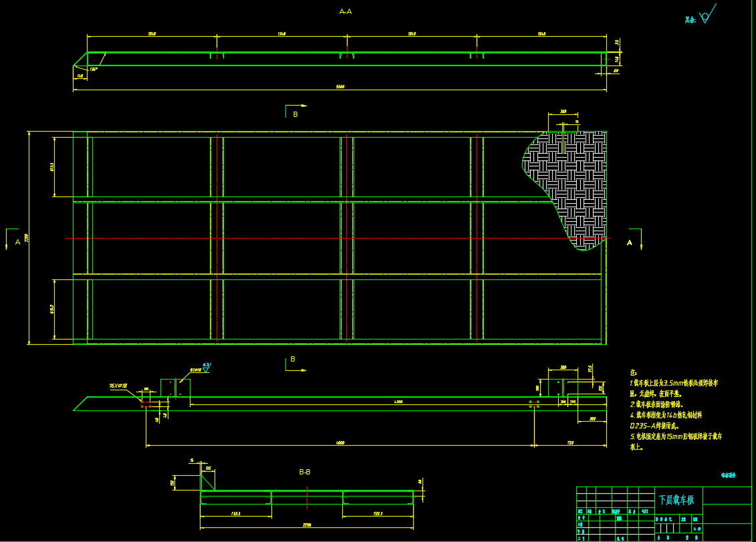Click the B-B section view title

[x=305, y=472]
